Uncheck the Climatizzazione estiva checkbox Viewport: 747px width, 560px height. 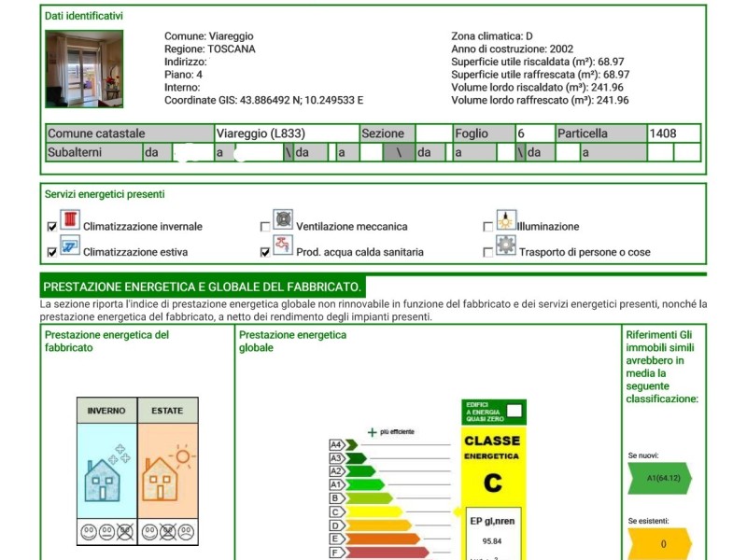point(52,252)
